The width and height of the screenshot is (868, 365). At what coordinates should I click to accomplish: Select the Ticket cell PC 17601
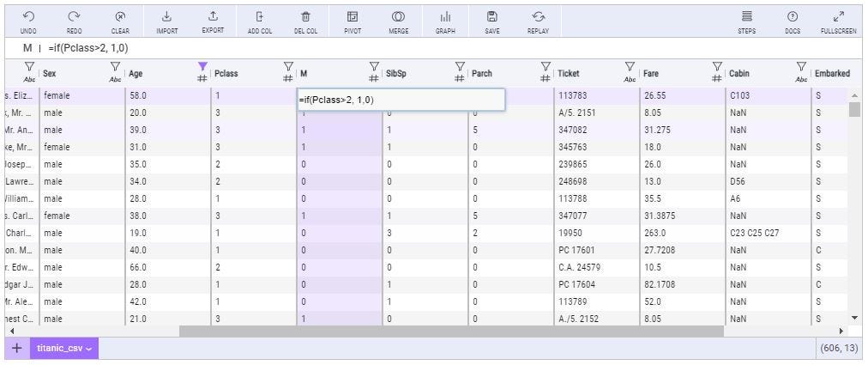point(597,250)
